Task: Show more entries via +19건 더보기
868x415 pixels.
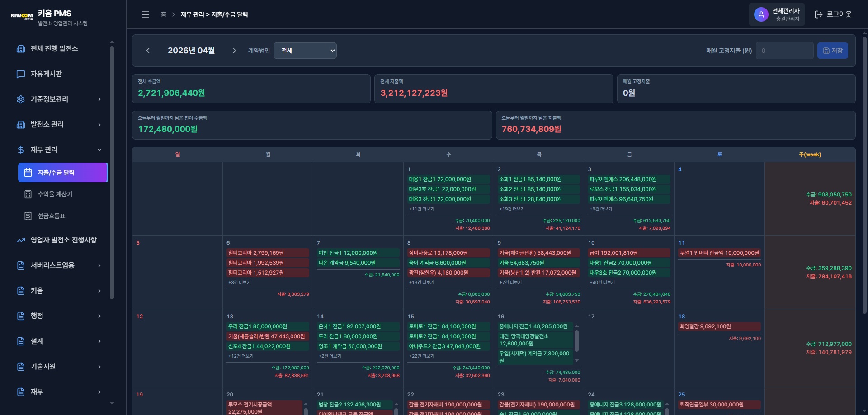Action: click(512, 209)
